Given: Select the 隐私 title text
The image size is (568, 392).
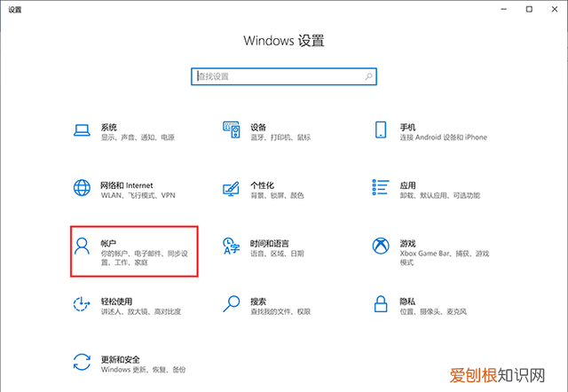Looking at the screenshot, I should [x=407, y=302].
